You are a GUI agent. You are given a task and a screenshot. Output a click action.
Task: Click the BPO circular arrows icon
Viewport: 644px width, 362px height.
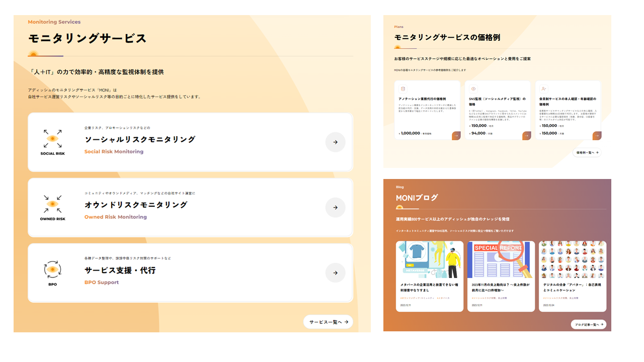[x=52, y=269]
